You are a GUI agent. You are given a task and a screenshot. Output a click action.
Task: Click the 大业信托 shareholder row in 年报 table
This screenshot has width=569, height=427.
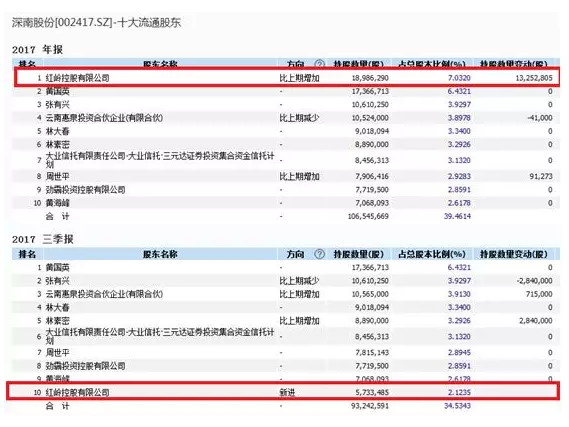[286, 160]
